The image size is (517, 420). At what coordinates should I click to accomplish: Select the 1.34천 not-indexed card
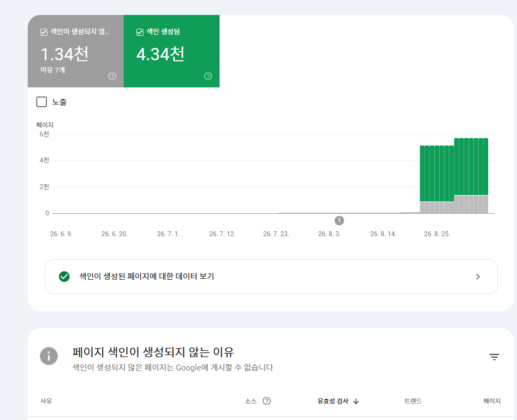pos(76,51)
